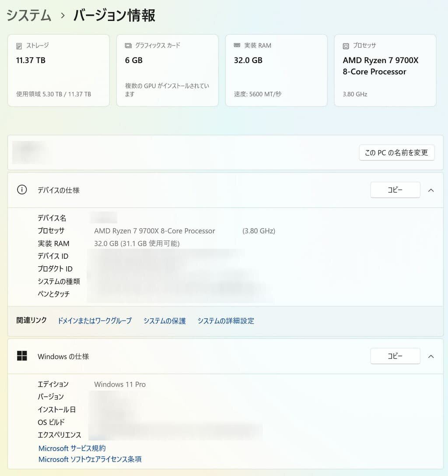Click the エディション label
The width and height of the screenshot is (448, 476).
point(53,384)
